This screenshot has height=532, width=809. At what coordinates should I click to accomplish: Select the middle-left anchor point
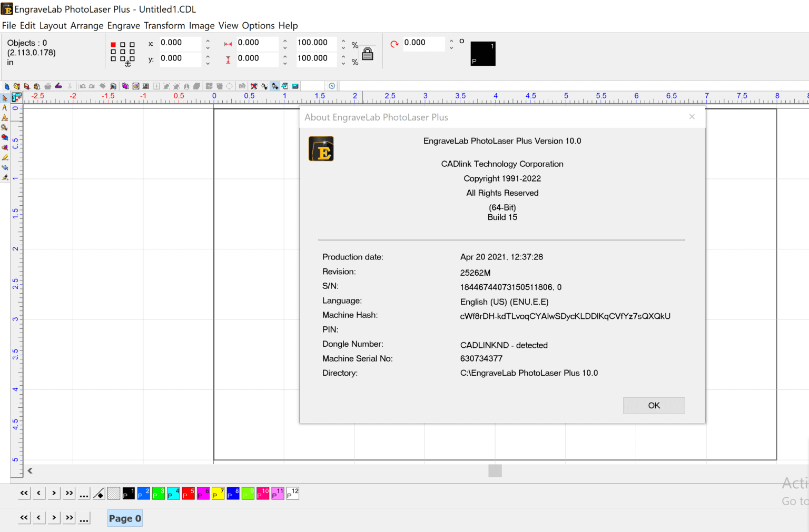click(x=113, y=52)
